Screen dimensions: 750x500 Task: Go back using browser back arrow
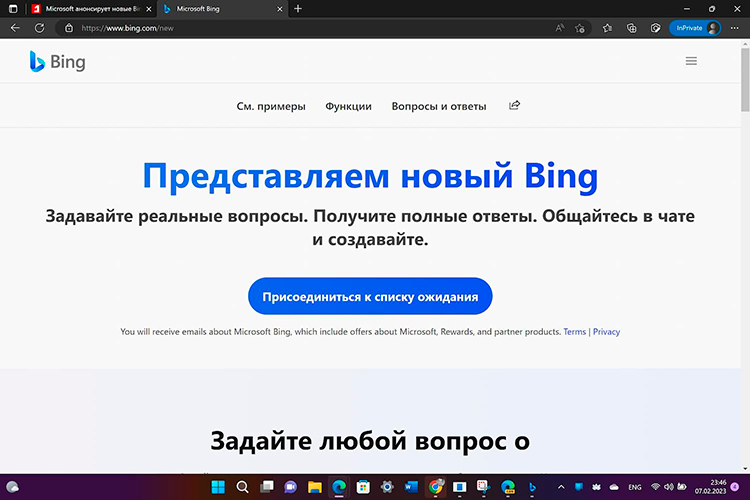[14, 28]
